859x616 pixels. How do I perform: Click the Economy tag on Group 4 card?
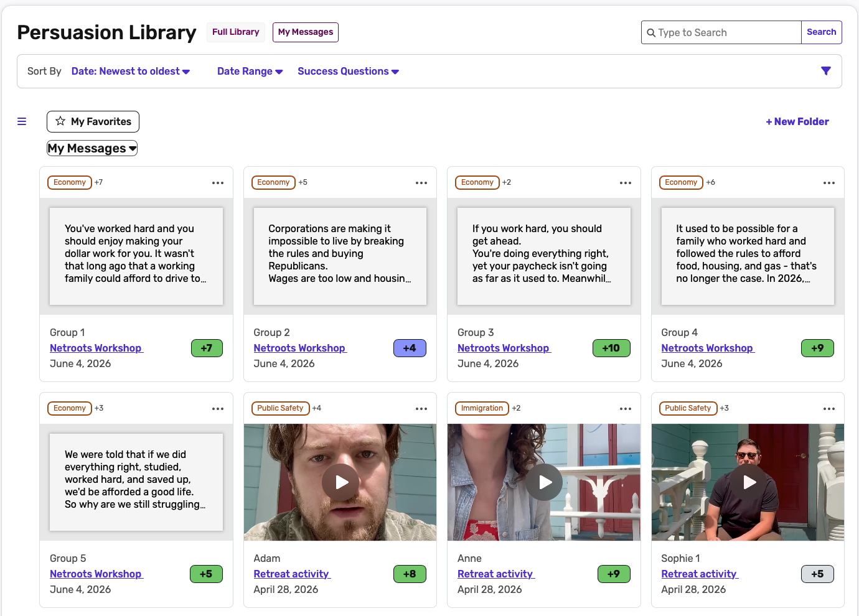(681, 182)
